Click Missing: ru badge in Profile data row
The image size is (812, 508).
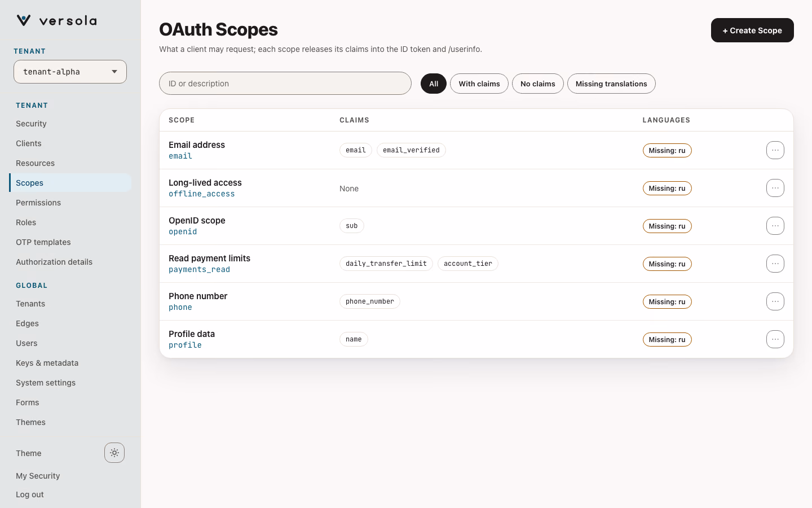coord(667,340)
